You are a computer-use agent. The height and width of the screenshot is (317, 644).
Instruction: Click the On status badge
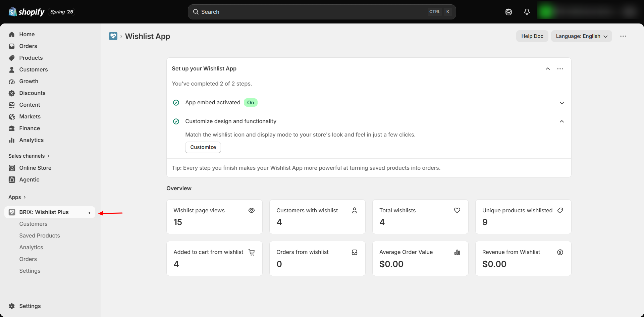click(251, 103)
